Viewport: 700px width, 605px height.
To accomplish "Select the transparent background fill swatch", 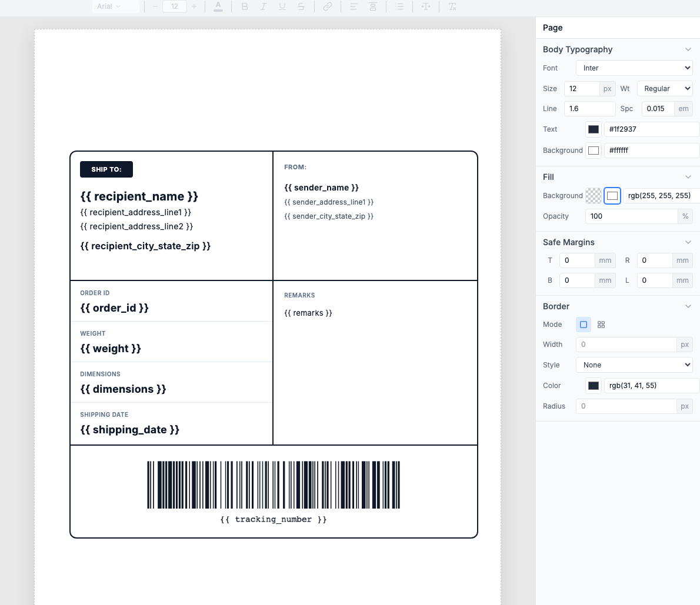I will tap(593, 195).
